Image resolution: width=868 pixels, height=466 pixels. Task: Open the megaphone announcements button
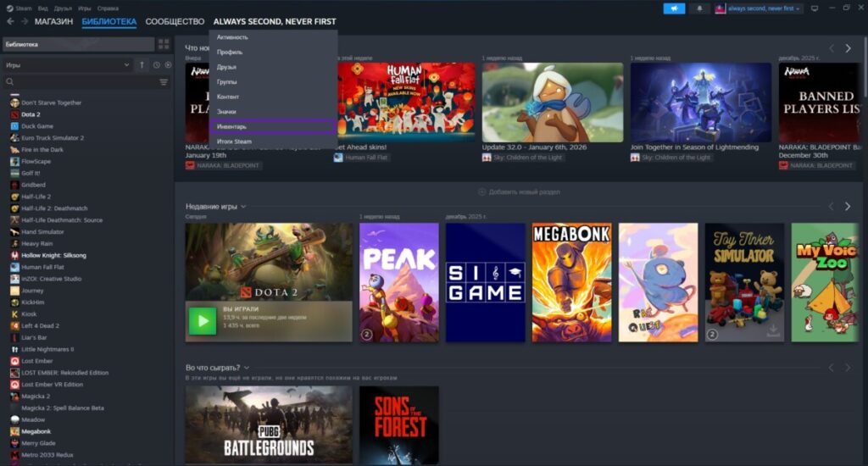coord(674,8)
